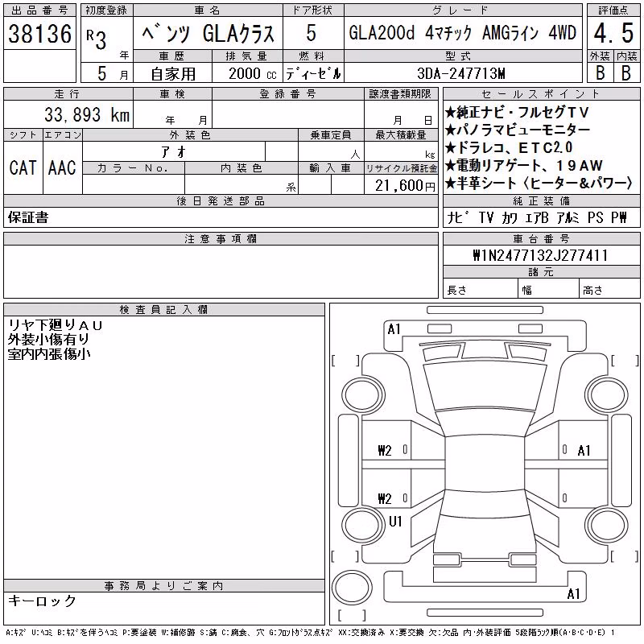Click the chassis number W1N2477132J277411
644x644 pixels.
point(540,255)
